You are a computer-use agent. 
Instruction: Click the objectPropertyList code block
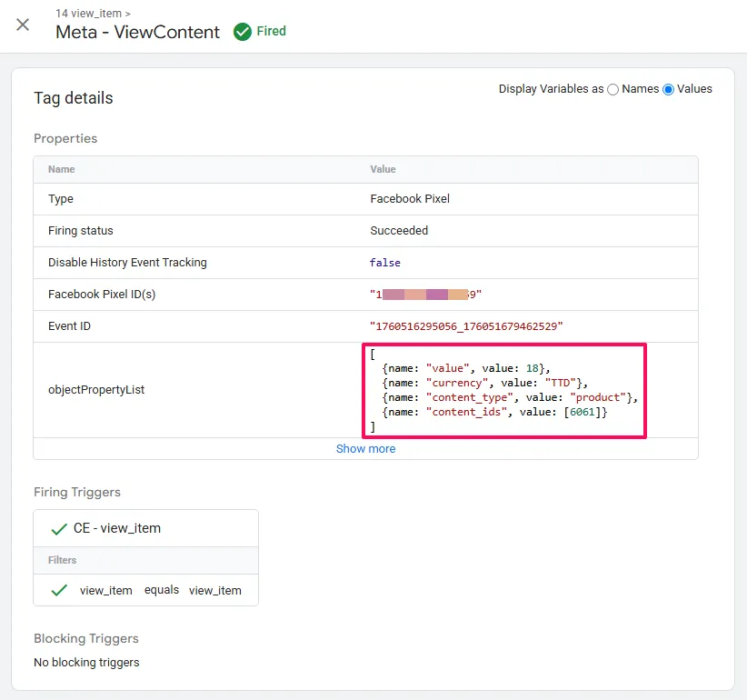tap(503, 390)
